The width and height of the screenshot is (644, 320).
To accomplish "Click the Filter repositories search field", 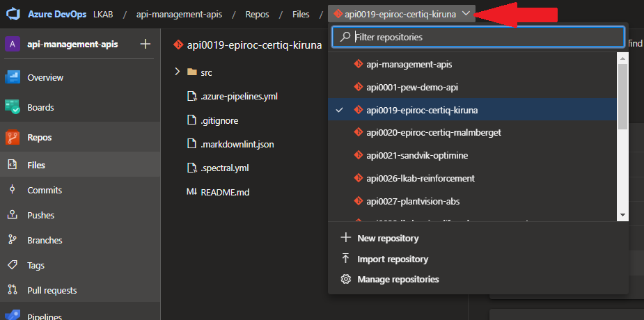I will (x=478, y=37).
